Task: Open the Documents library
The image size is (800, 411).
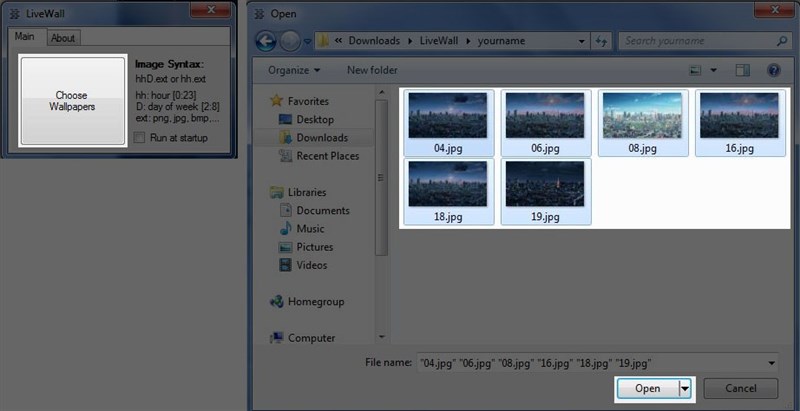Action: click(x=323, y=211)
